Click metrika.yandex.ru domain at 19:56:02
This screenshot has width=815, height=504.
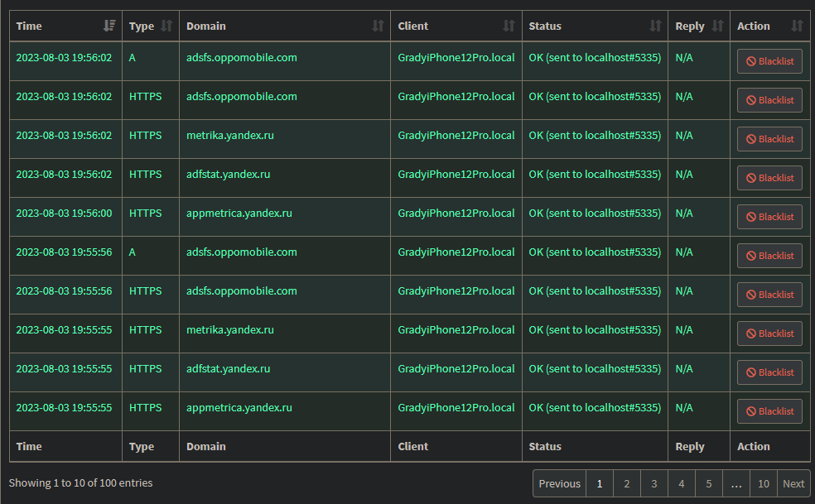(x=229, y=136)
